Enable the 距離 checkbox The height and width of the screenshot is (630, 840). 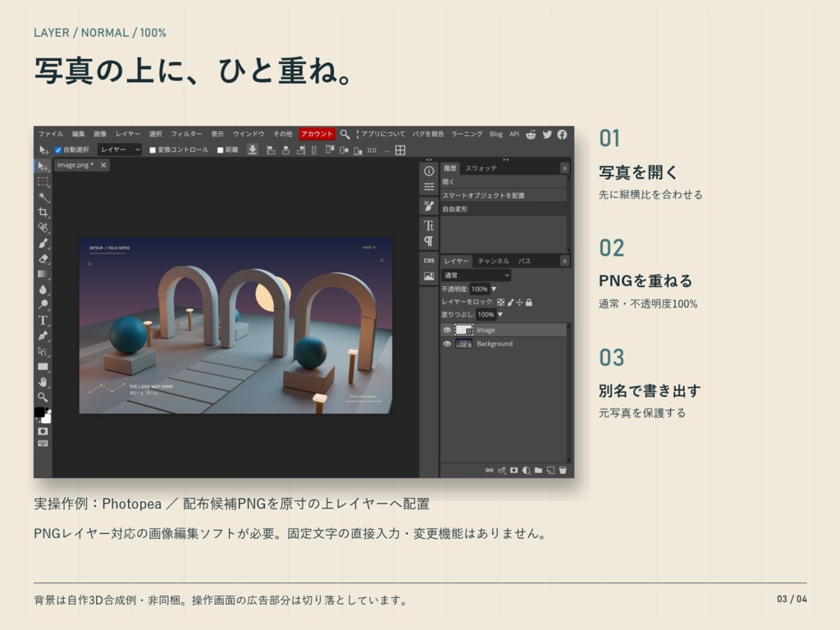(220, 150)
